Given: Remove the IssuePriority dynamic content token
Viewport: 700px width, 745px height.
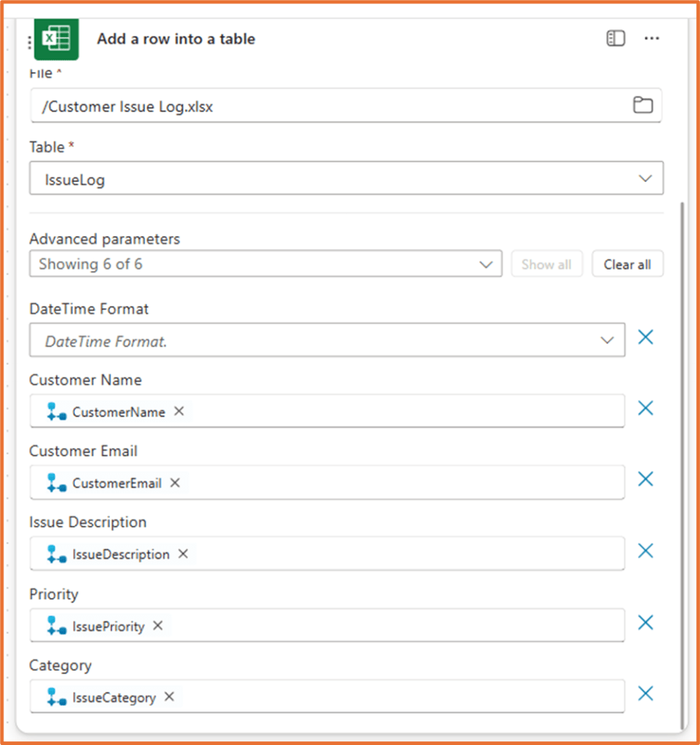Looking at the screenshot, I should [x=157, y=625].
